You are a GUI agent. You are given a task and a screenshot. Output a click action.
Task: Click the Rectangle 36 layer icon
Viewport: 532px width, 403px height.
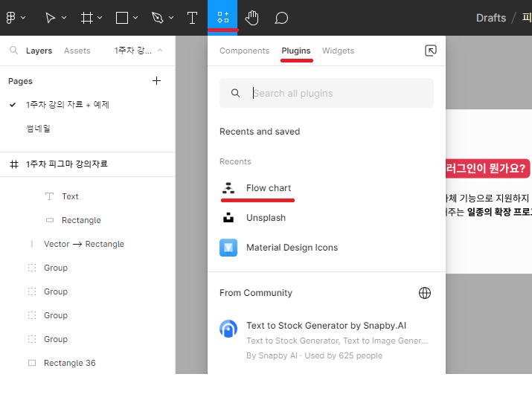coord(32,363)
